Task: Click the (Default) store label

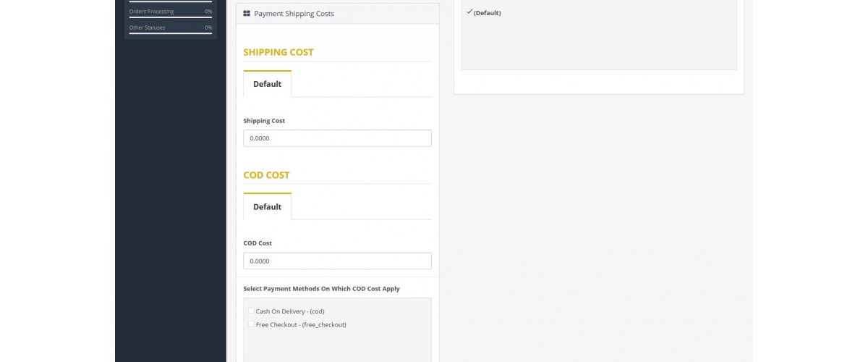Action: [x=487, y=13]
